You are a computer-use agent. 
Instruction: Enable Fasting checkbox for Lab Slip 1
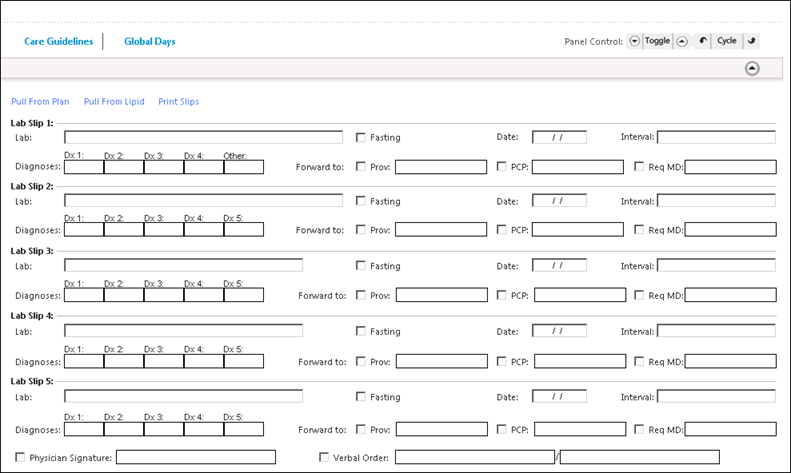[361, 137]
